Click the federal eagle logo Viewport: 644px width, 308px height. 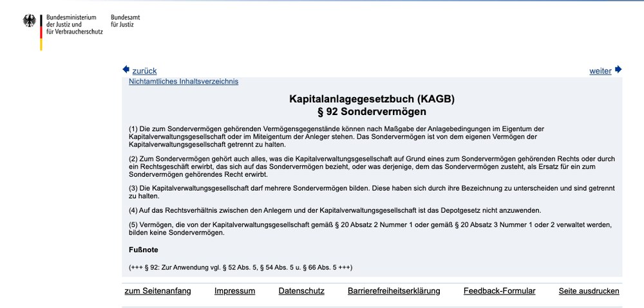29,21
